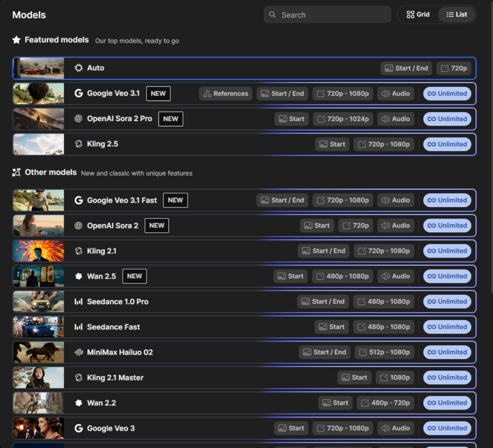Click the icon next to Other models heading

point(16,172)
